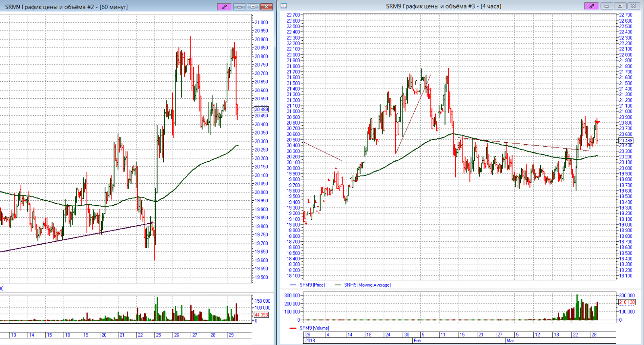Viewport: 644px width, 345px height.
Task: Click the chart window icon of chart #3
Action: click(284, 6)
